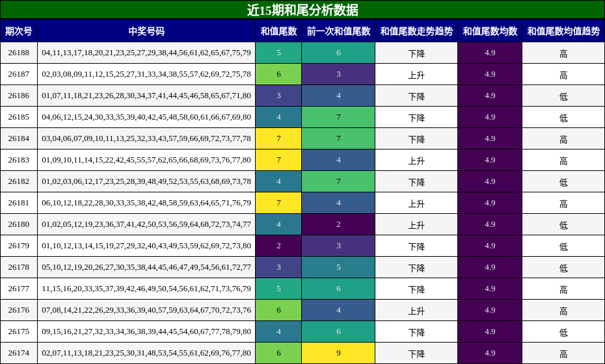Click winning numbers starting 02,07,11,13
The height and width of the screenshot is (364, 605).
(x=146, y=353)
